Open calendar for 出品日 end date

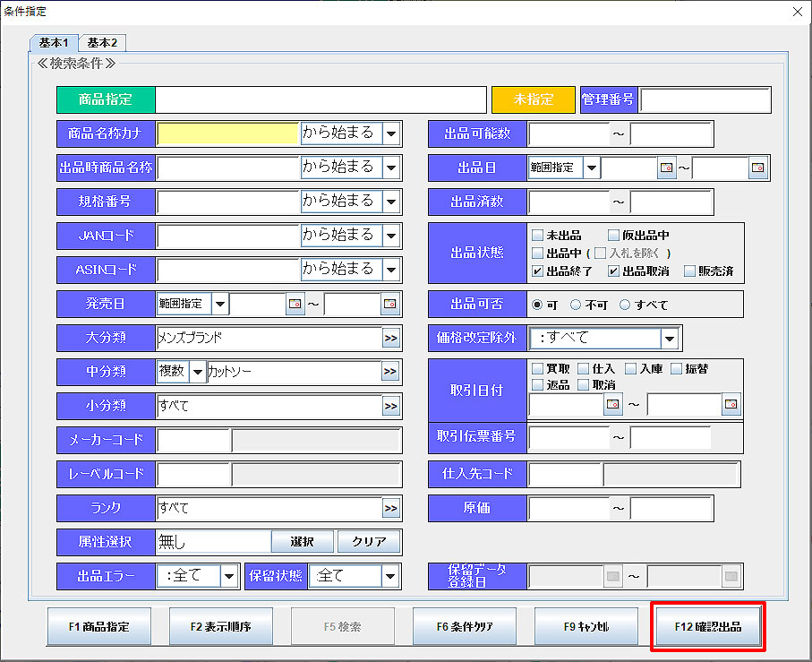757,168
